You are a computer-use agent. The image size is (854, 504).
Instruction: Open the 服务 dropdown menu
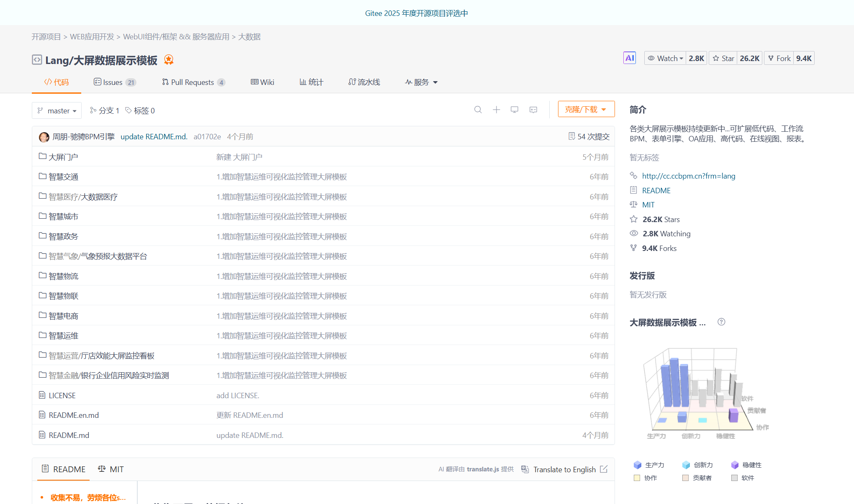(x=421, y=82)
